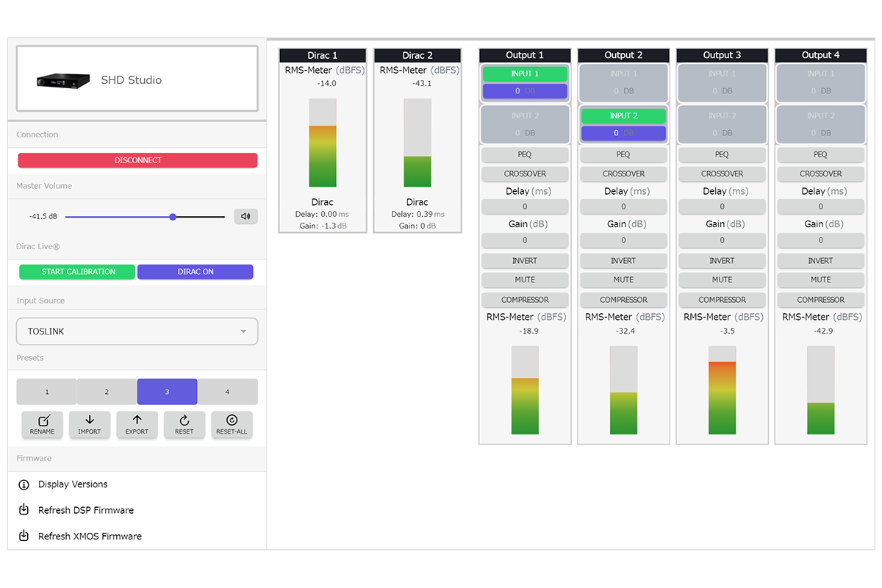Select preset 4 tab
The height and width of the screenshot is (588, 882).
227,392
